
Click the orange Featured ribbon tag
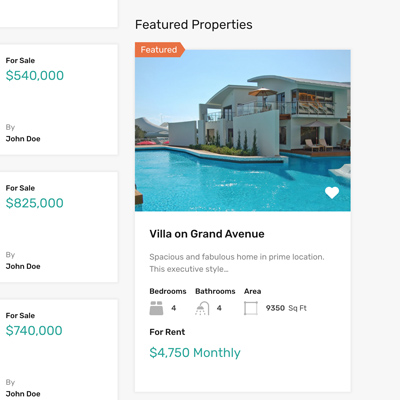click(159, 50)
